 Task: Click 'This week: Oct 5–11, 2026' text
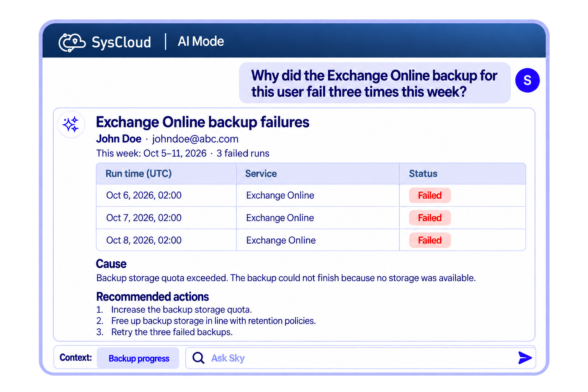pyautogui.click(x=151, y=154)
